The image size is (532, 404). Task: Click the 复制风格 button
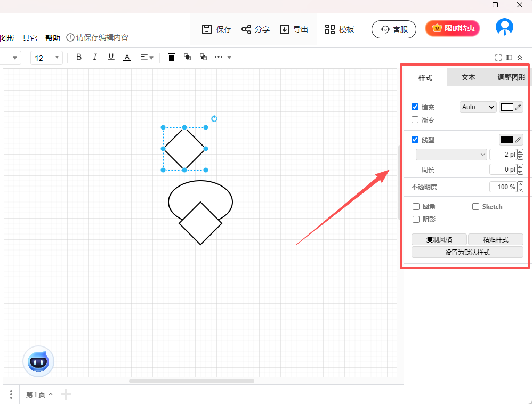click(x=439, y=239)
